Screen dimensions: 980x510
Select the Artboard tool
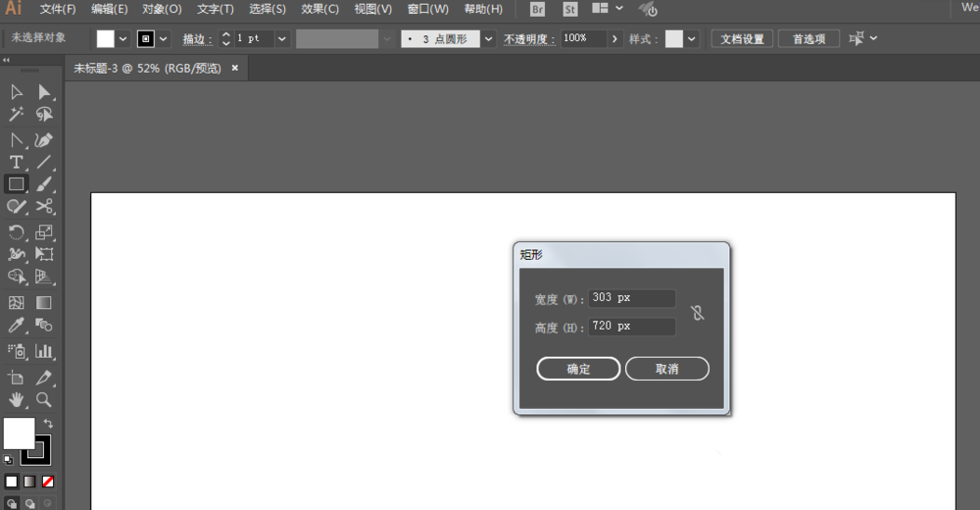(17, 378)
